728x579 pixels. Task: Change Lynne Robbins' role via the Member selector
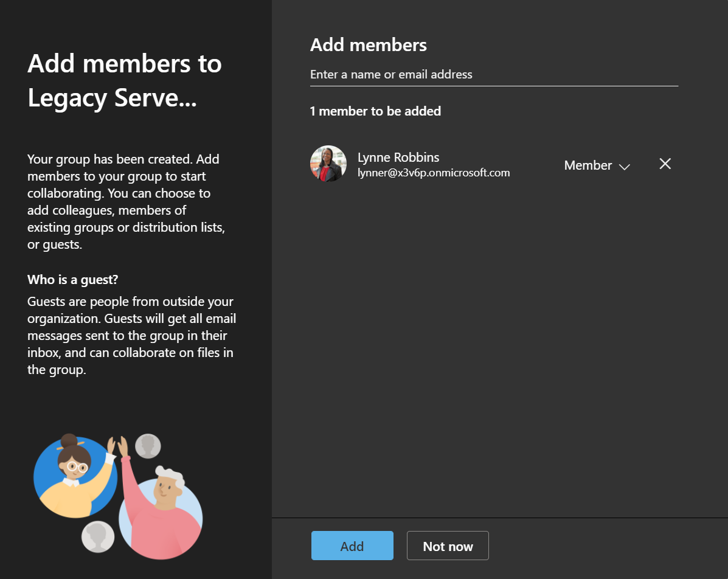point(597,165)
